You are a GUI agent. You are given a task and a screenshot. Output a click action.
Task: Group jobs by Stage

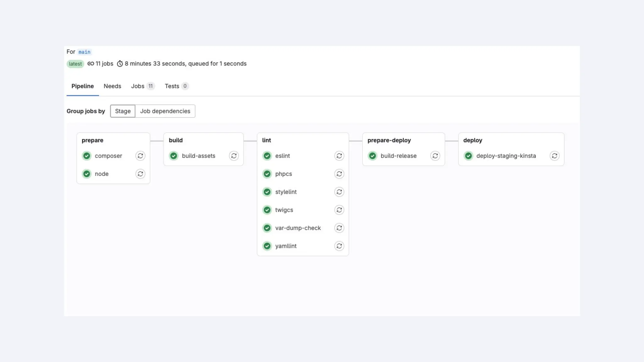tap(123, 111)
